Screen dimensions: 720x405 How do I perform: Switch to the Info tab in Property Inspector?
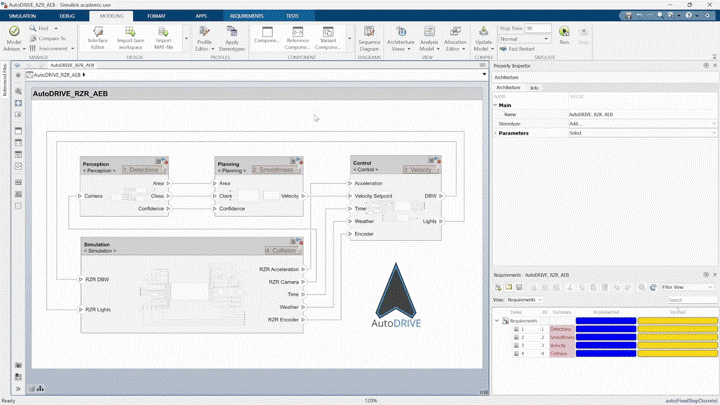pyautogui.click(x=534, y=88)
